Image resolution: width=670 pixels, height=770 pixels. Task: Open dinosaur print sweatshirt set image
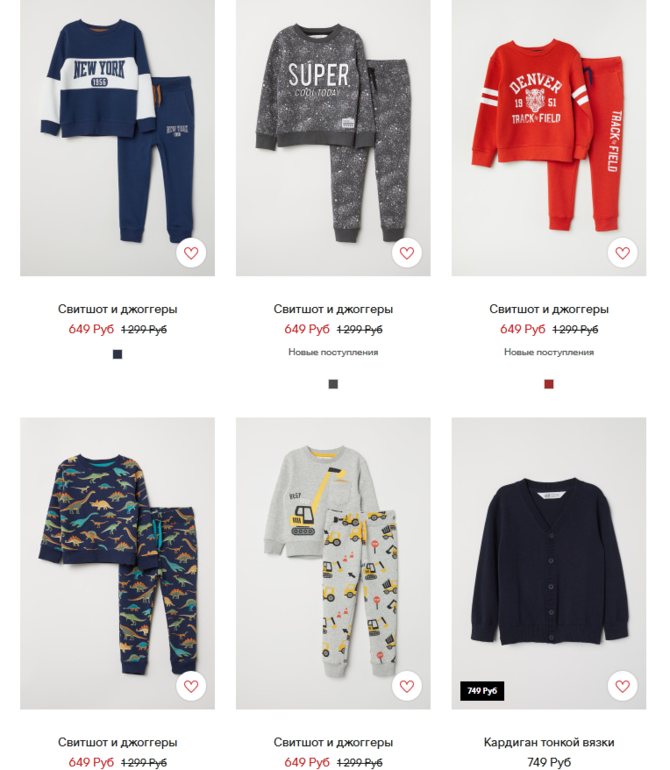tap(117, 563)
